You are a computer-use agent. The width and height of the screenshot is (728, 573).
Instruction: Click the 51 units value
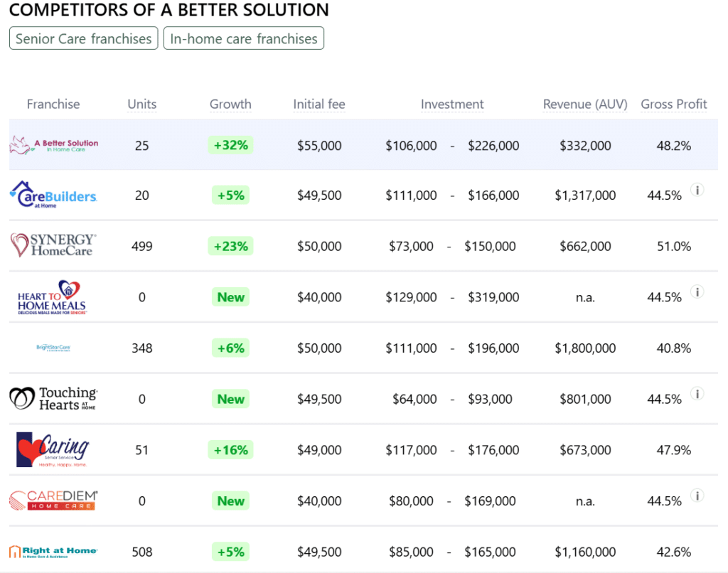tap(142, 450)
